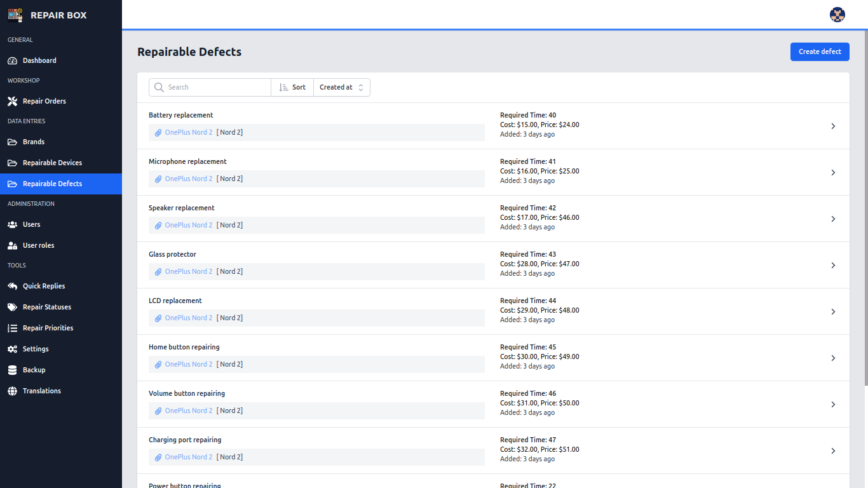Open the Brands menu item
The height and width of the screenshot is (488, 868).
[61, 142]
